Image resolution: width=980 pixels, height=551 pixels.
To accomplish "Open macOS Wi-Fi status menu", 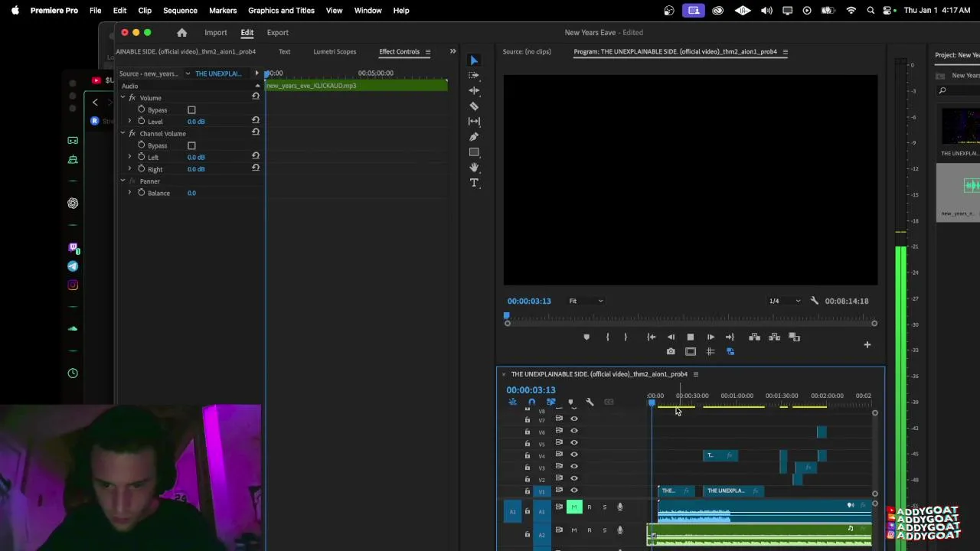I will click(x=851, y=11).
